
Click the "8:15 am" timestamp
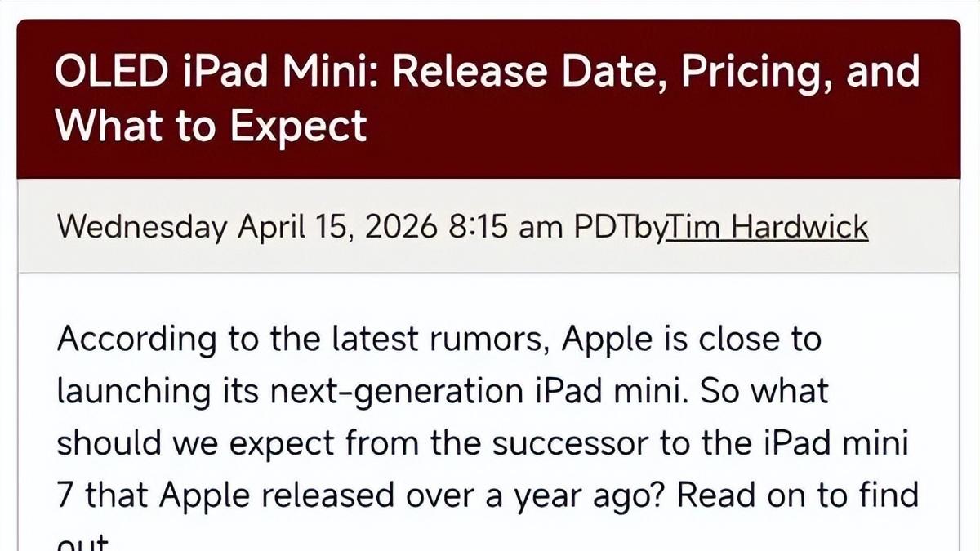pos(506,226)
